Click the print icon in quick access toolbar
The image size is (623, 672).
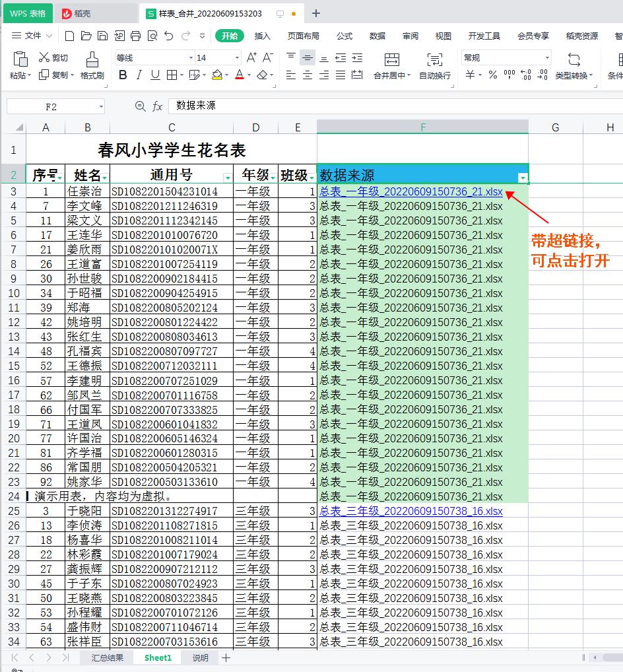(x=137, y=36)
